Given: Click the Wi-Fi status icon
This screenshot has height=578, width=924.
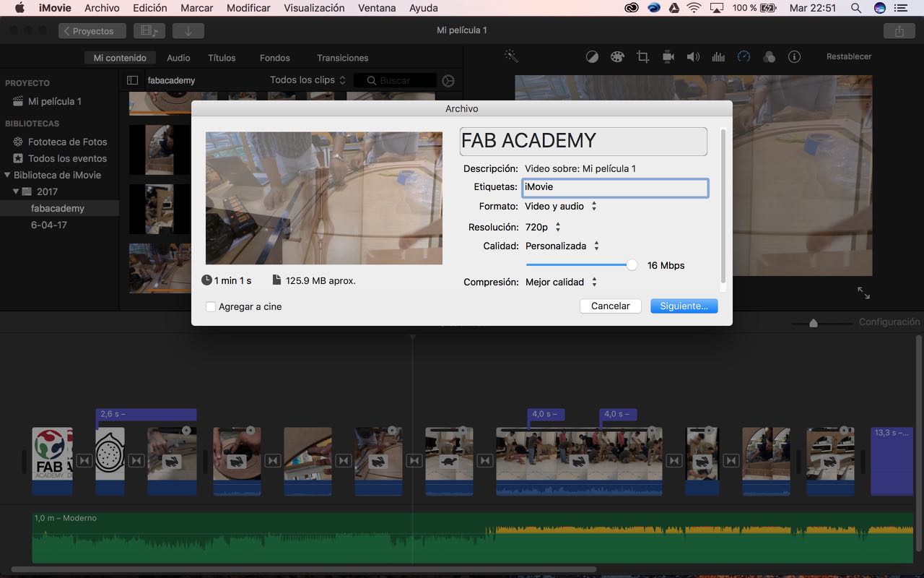Looking at the screenshot, I should click(x=694, y=8).
